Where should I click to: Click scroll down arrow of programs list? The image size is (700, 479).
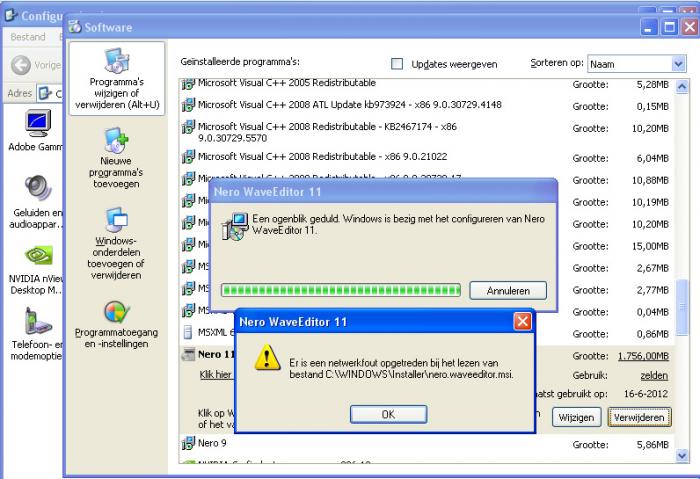682,455
